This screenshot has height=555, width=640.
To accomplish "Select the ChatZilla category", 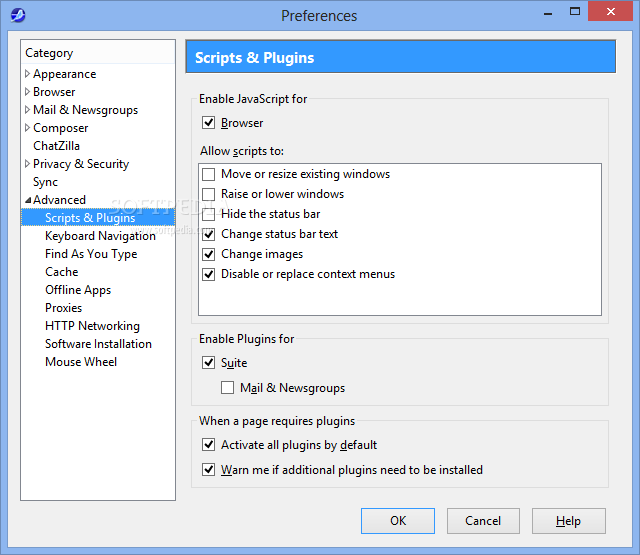I will (56, 146).
